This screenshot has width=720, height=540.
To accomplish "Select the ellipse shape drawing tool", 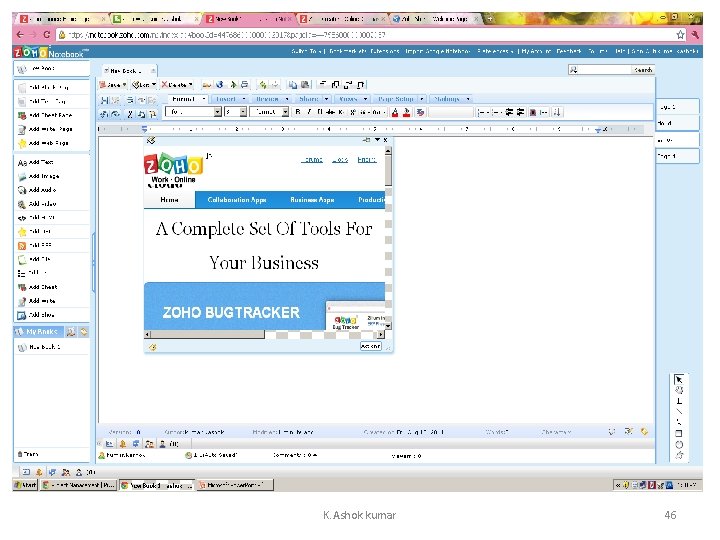I will (679, 444).
